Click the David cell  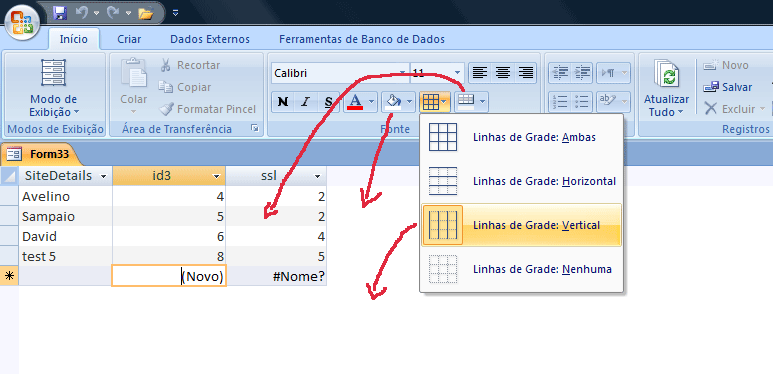tap(66, 237)
